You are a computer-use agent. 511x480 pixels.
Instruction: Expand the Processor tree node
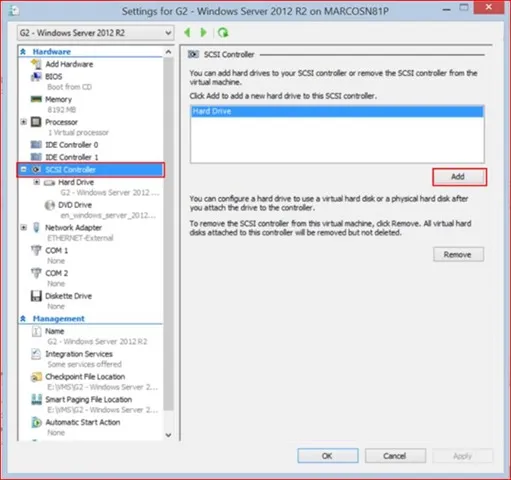point(23,122)
